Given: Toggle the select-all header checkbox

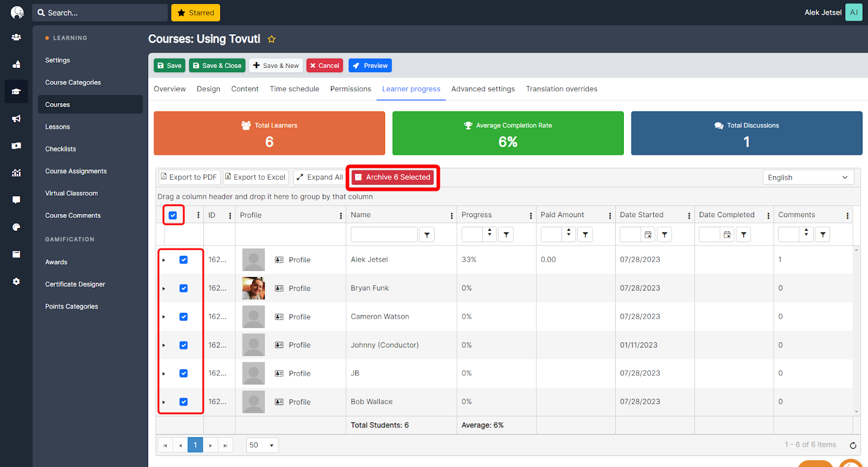Looking at the screenshot, I should tap(173, 215).
